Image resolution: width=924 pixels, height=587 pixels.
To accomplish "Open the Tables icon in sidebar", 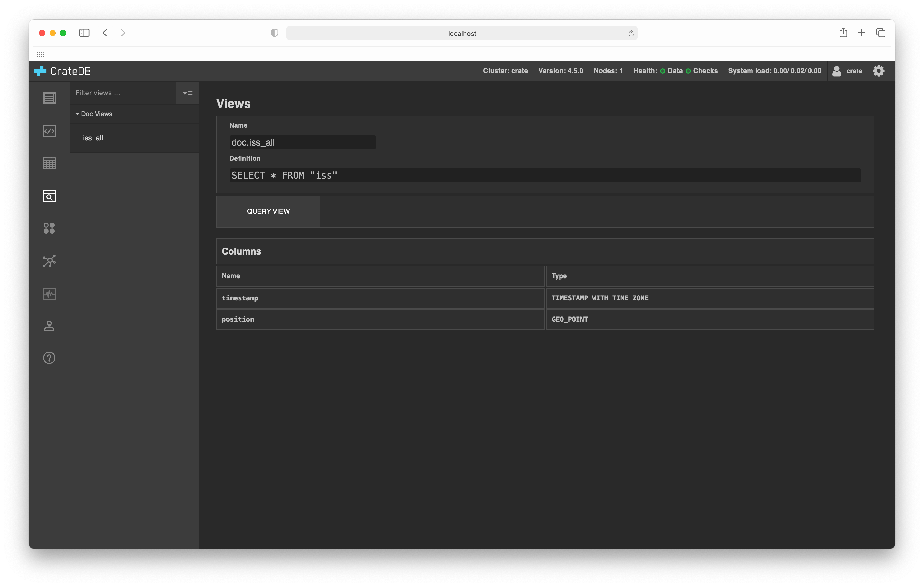I will 49,164.
